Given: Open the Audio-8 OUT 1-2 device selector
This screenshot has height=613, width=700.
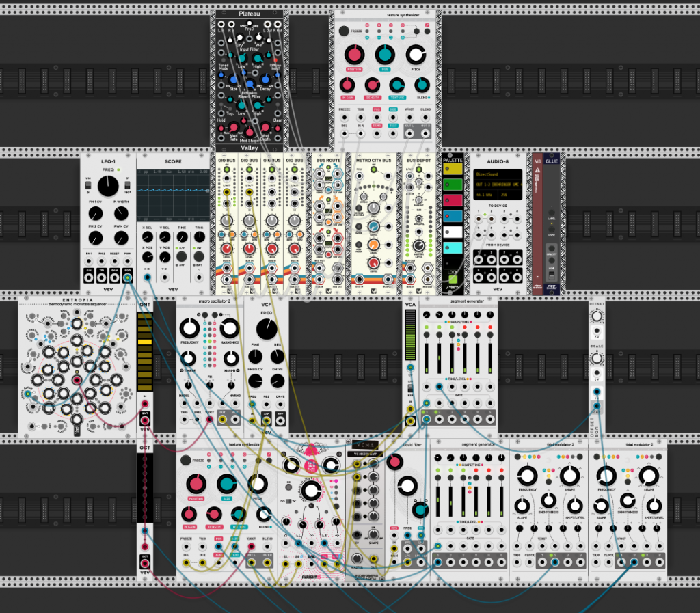Looking at the screenshot, I should [x=498, y=185].
